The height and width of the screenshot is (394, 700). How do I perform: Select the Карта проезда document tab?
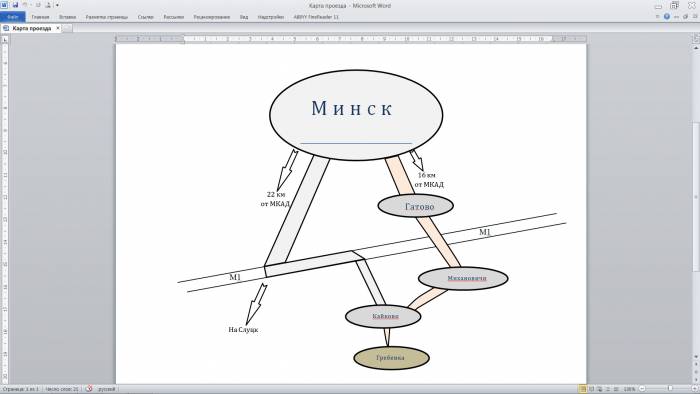pos(31,28)
